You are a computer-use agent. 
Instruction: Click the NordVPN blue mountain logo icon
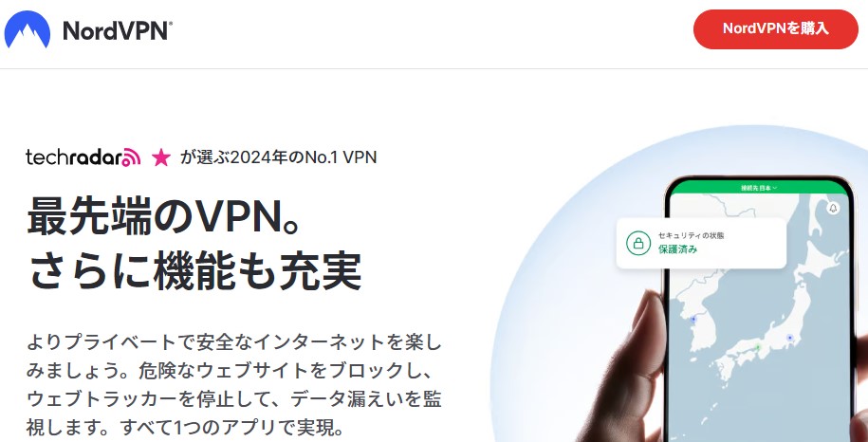(28, 29)
